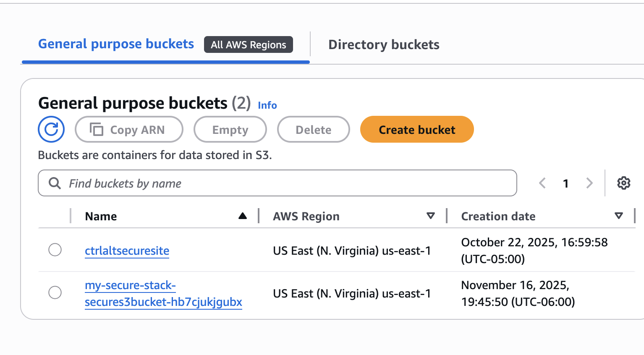The height and width of the screenshot is (355, 644).
Task: Click the Find buckets by name search field
Action: click(x=277, y=183)
